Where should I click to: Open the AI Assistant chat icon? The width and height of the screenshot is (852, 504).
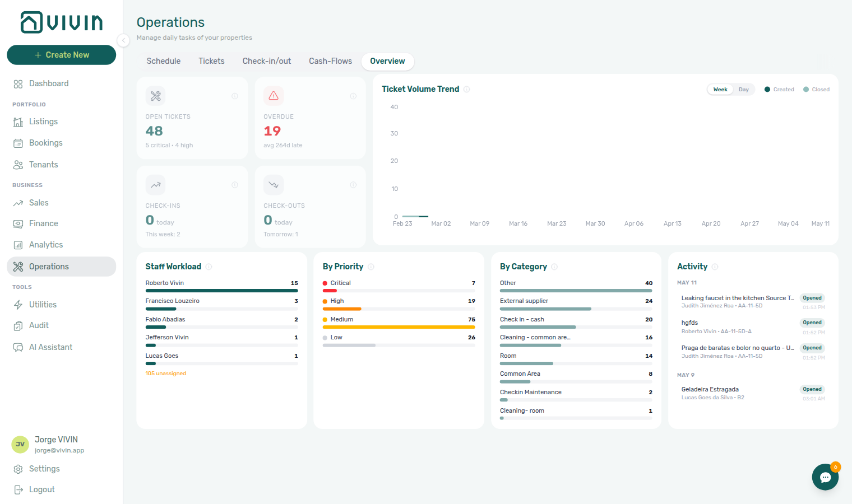point(18,347)
